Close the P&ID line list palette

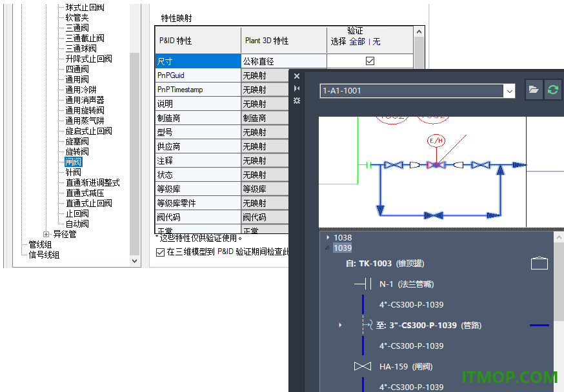297,76
